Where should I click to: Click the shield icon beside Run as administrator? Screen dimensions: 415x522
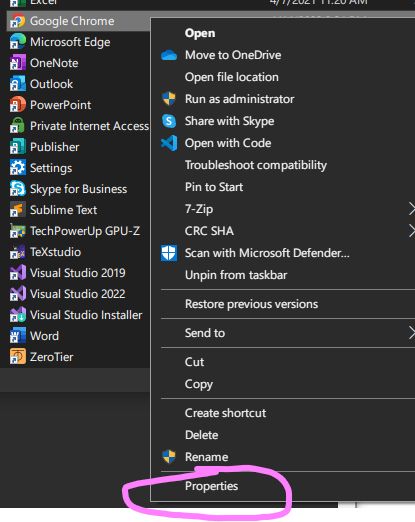click(169, 99)
